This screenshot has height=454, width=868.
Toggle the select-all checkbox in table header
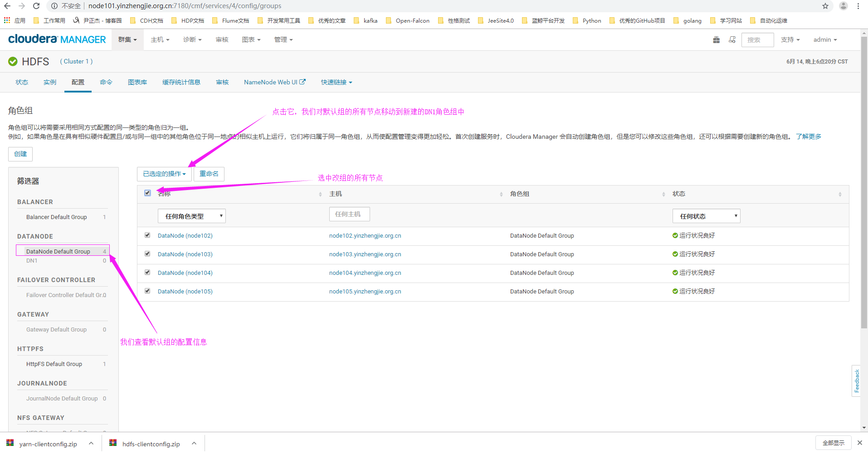[x=147, y=193]
